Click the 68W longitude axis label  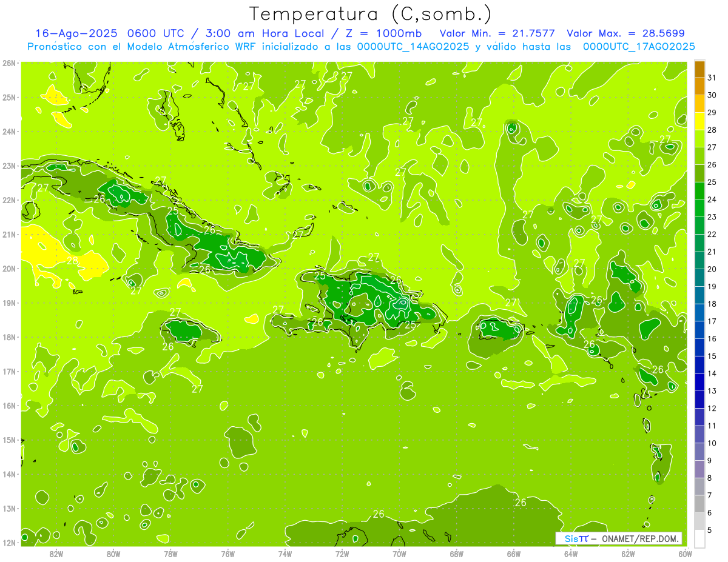tap(456, 554)
